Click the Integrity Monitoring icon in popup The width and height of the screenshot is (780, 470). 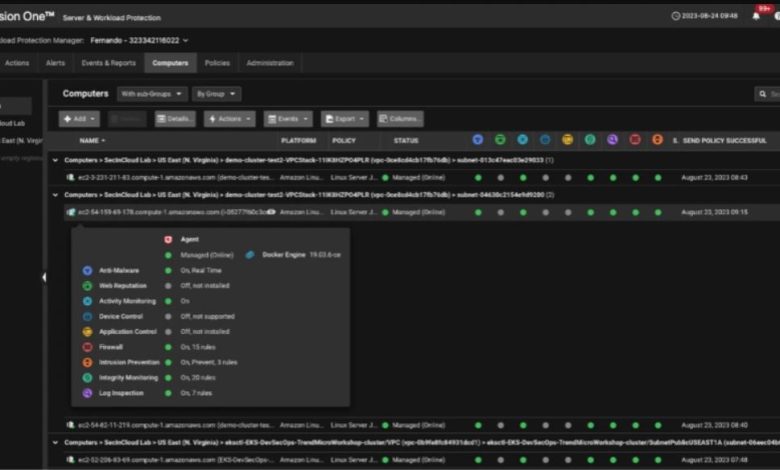[x=88, y=378]
